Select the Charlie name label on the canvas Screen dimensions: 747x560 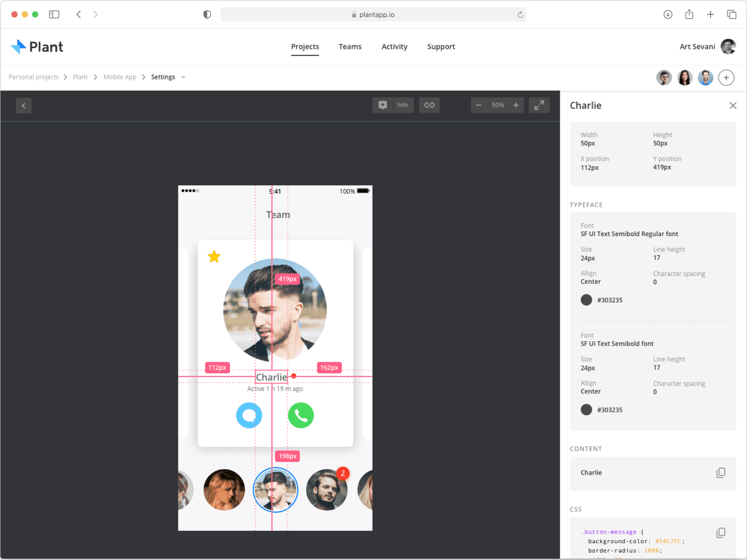pyautogui.click(x=271, y=377)
